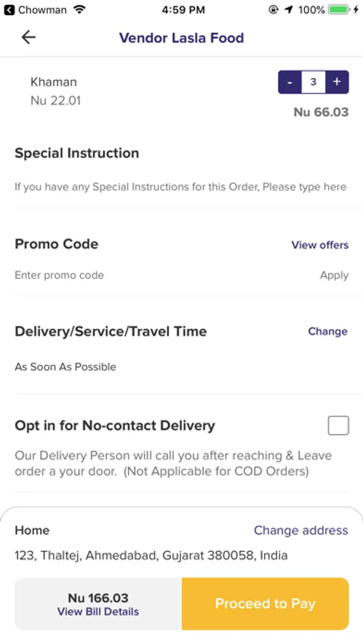Tap the Wi-Fi status icon

pos(79,9)
